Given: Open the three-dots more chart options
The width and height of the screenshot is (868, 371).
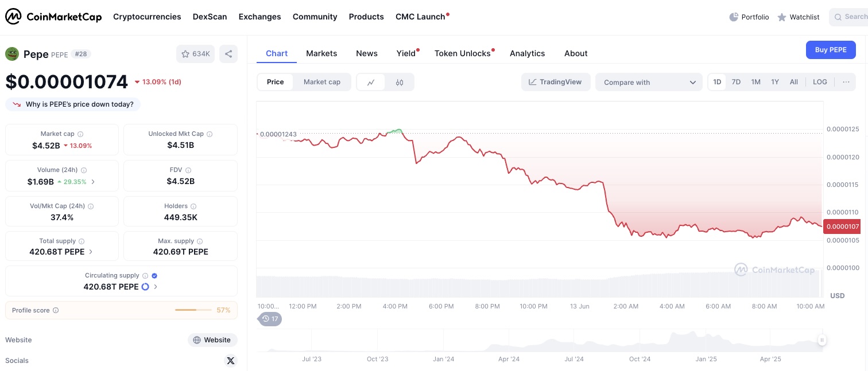Looking at the screenshot, I should click(x=846, y=82).
